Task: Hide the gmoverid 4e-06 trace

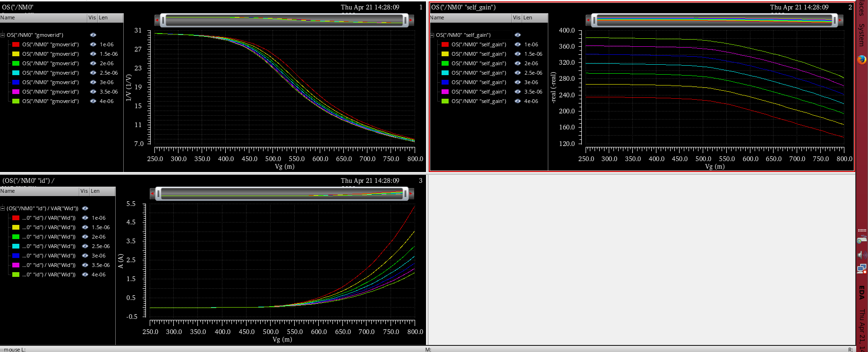Action: 93,101
